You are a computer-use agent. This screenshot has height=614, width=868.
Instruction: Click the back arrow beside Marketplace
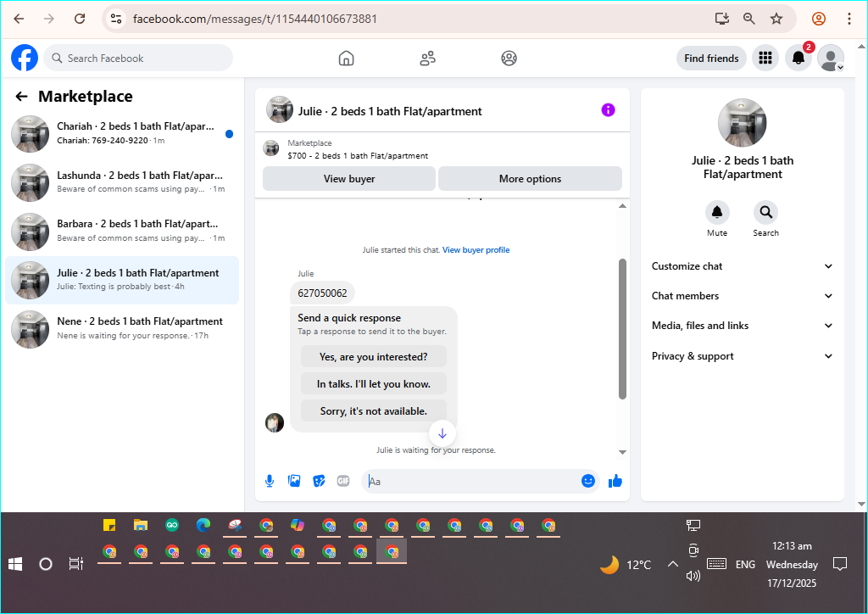(x=21, y=97)
